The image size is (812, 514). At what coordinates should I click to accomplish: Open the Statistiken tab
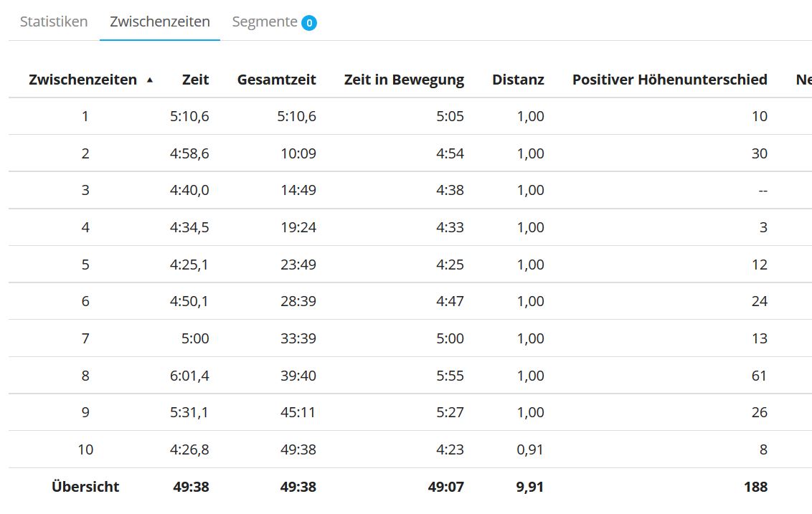click(54, 22)
